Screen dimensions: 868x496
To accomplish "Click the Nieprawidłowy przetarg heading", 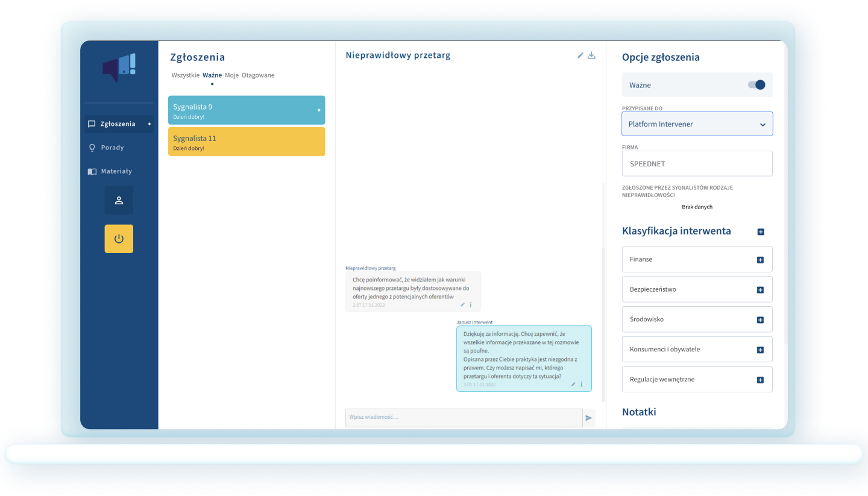I will tap(398, 55).
